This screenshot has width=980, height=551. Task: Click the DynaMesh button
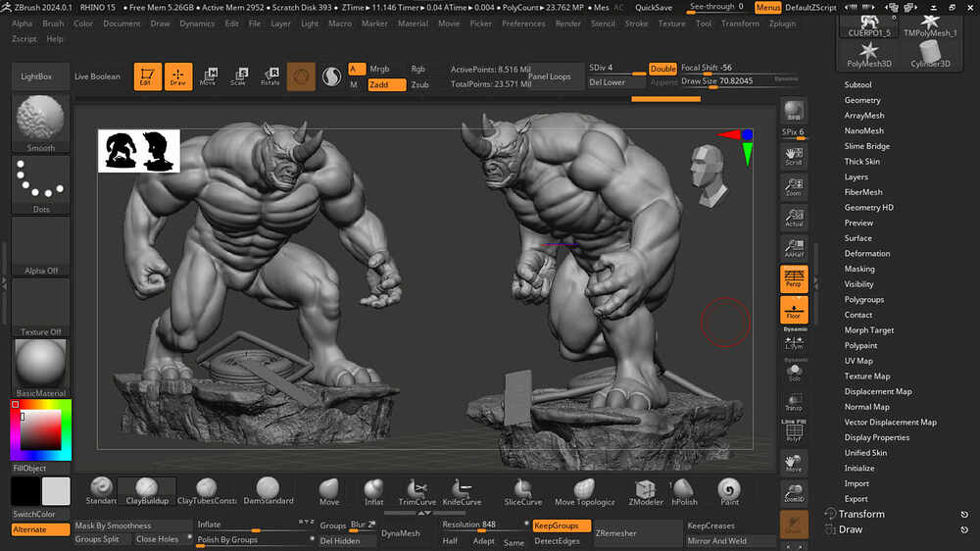(x=401, y=533)
